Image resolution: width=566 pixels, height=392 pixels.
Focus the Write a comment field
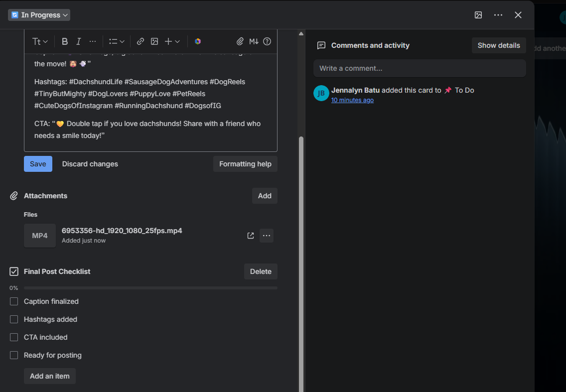point(420,68)
